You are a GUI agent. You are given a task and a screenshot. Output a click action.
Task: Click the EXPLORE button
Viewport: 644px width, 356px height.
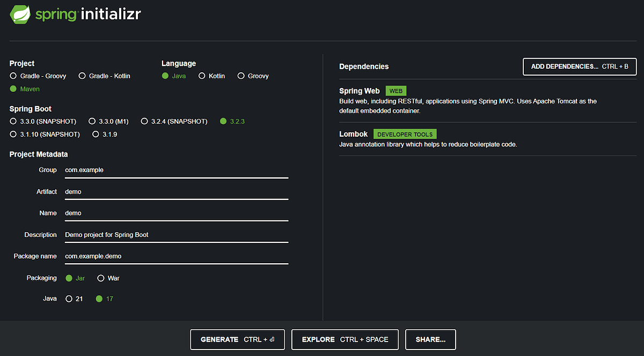coord(345,339)
